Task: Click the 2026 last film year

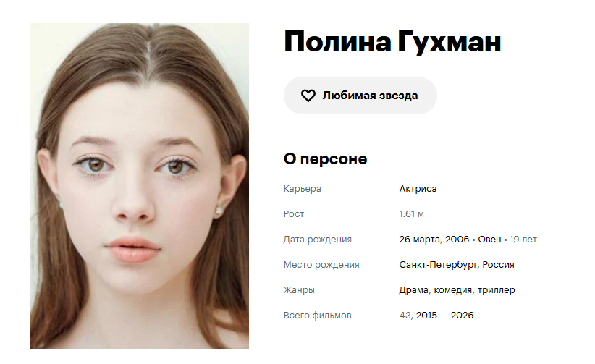Action: pyautogui.click(x=462, y=316)
